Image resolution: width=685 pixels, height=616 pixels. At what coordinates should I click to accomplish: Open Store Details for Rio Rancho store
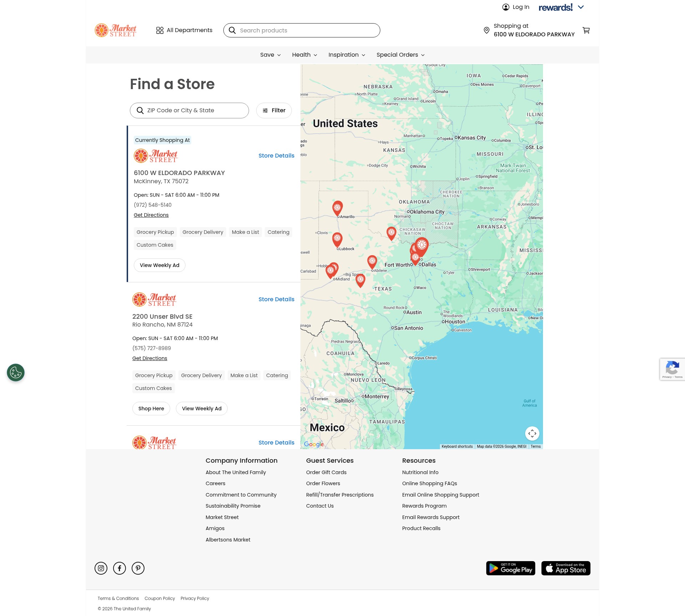click(276, 299)
